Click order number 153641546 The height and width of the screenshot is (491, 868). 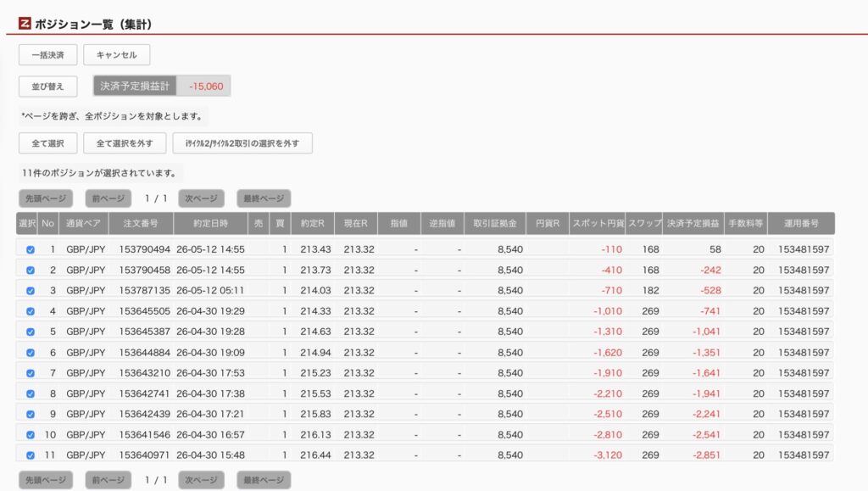pyautogui.click(x=144, y=434)
